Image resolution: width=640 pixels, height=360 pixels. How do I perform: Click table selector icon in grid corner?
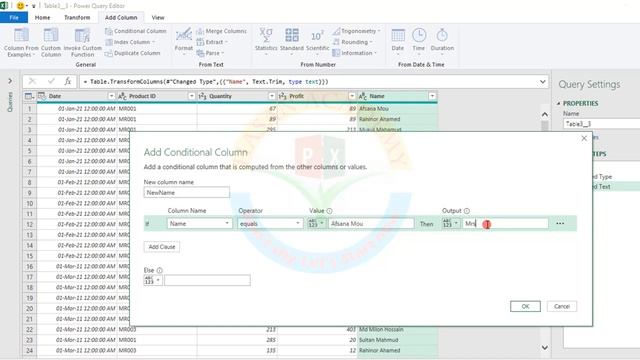(29, 96)
